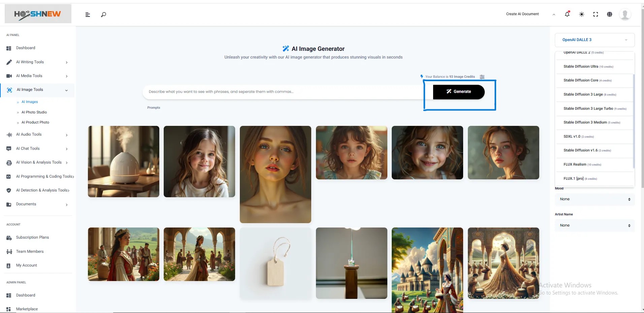Click the HooshNew logo

38,14
